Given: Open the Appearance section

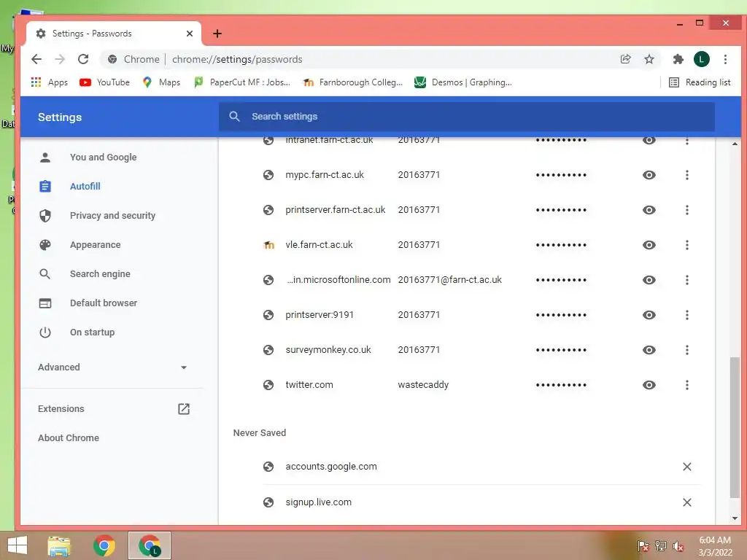Looking at the screenshot, I should pyautogui.click(x=95, y=245).
